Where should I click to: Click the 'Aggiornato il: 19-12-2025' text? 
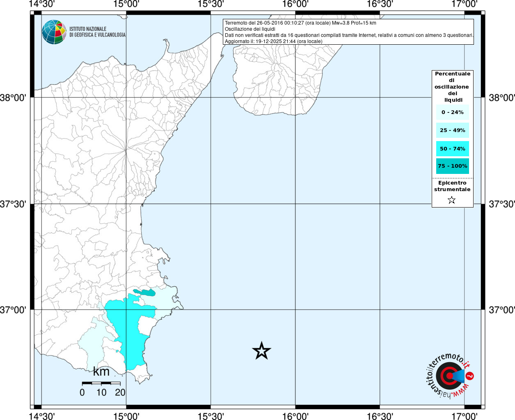point(273,41)
